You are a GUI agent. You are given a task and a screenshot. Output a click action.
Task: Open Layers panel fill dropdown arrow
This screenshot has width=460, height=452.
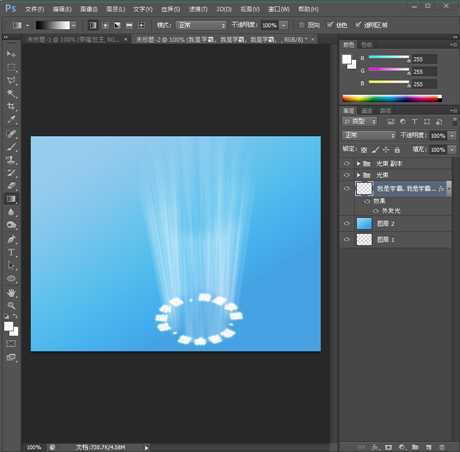(452, 149)
